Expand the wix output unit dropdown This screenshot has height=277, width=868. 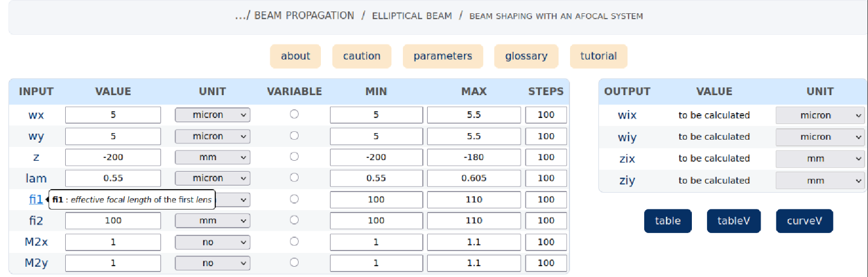pos(820,115)
